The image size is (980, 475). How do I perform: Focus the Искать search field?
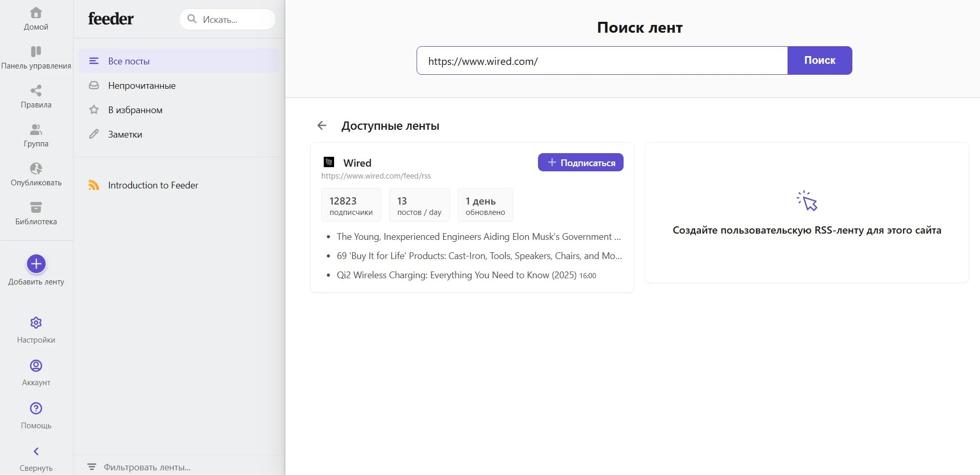coord(227,19)
